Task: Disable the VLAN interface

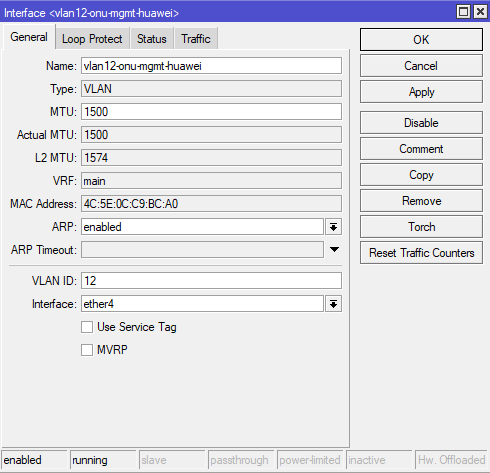Action: pyautogui.click(x=421, y=123)
